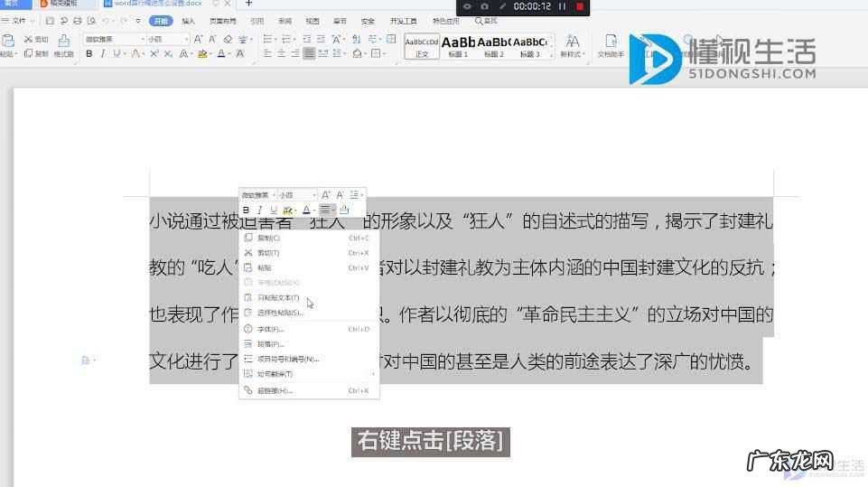
Task: Apply Superscript formatting
Action: click(154, 53)
